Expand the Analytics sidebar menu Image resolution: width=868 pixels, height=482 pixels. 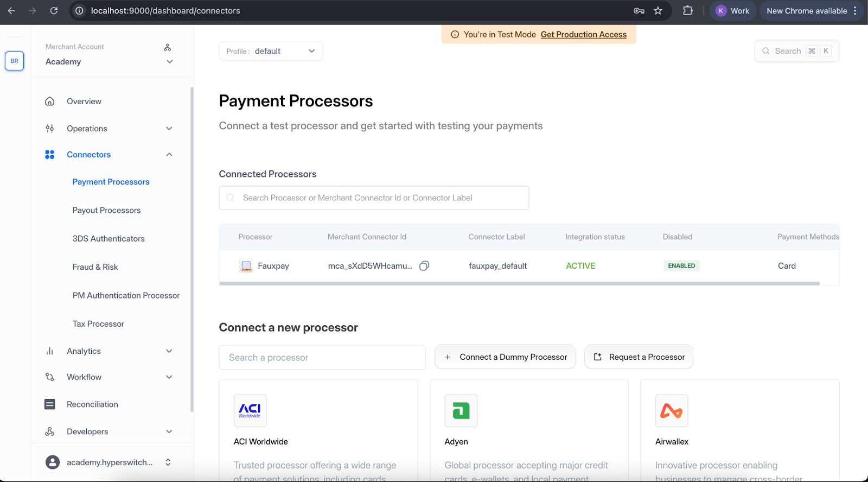pos(169,351)
